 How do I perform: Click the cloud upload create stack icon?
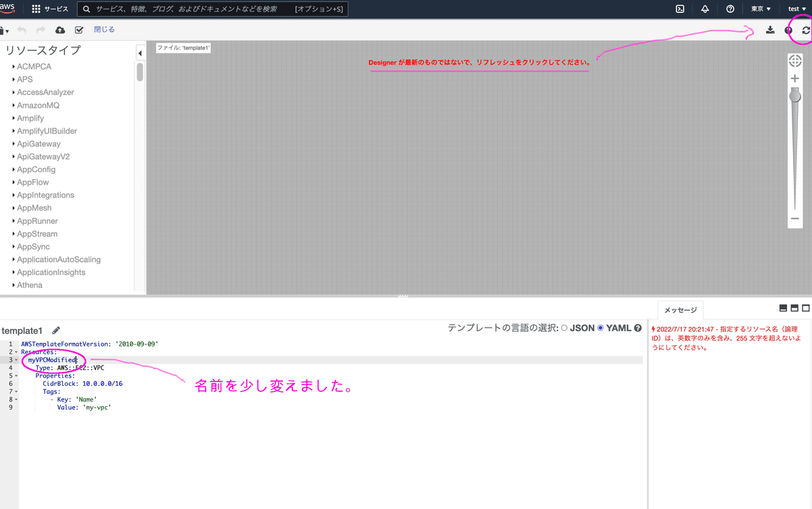[60, 30]
